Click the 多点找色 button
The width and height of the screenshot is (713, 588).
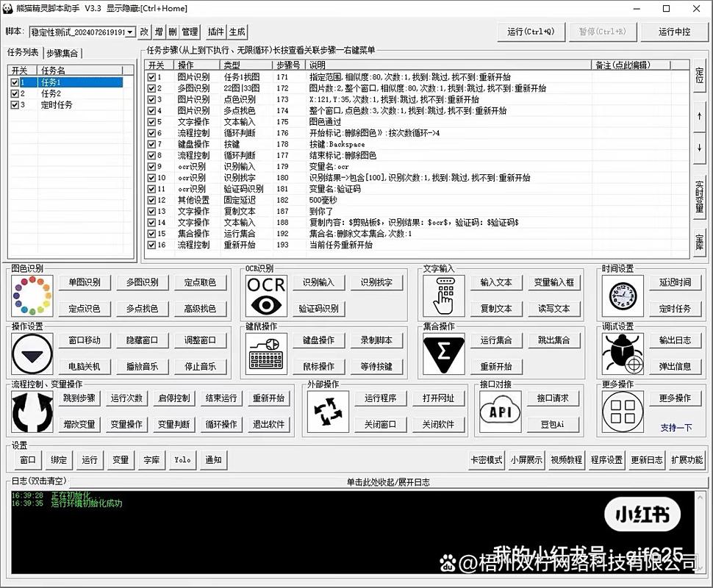point(143,309)
